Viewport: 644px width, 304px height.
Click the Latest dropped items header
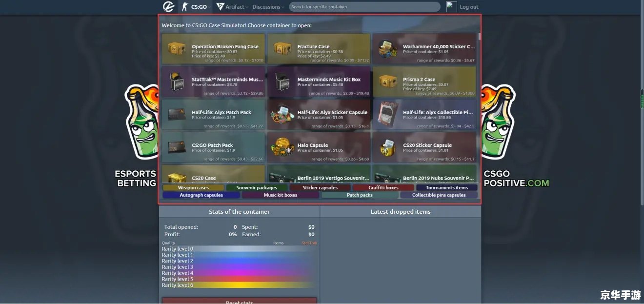coord(401,212)
